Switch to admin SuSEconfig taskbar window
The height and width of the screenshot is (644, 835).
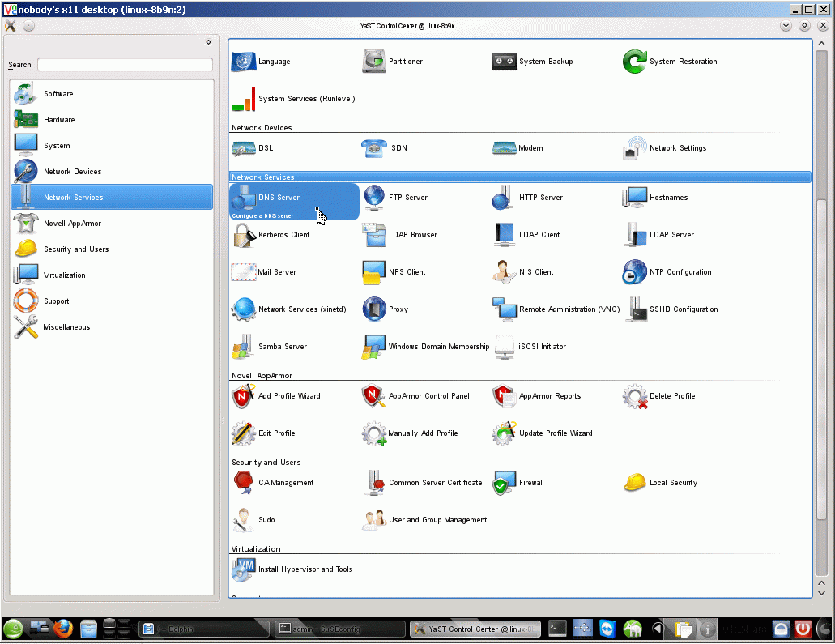[340, 629]
